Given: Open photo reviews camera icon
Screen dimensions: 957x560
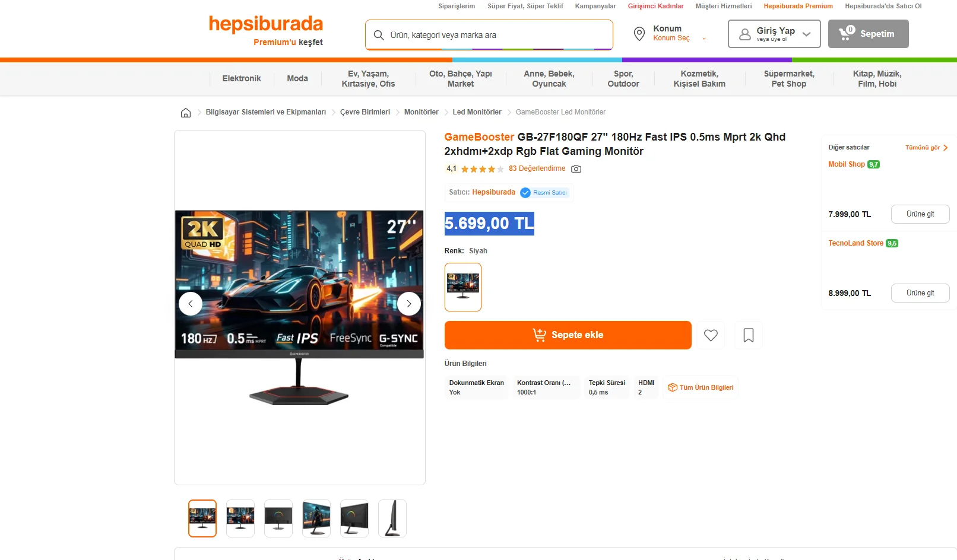Looking at the screenshot, I should (x=576, y=169).
